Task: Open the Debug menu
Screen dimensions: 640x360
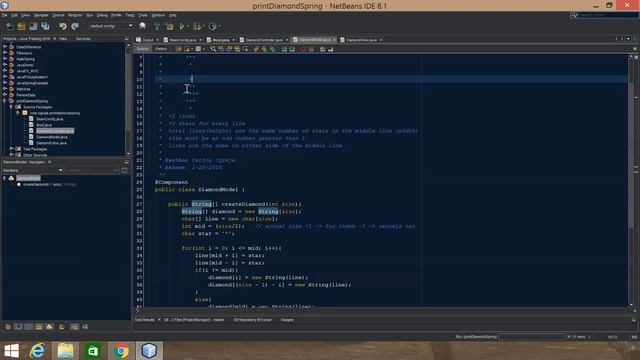Action: [102, 15]
